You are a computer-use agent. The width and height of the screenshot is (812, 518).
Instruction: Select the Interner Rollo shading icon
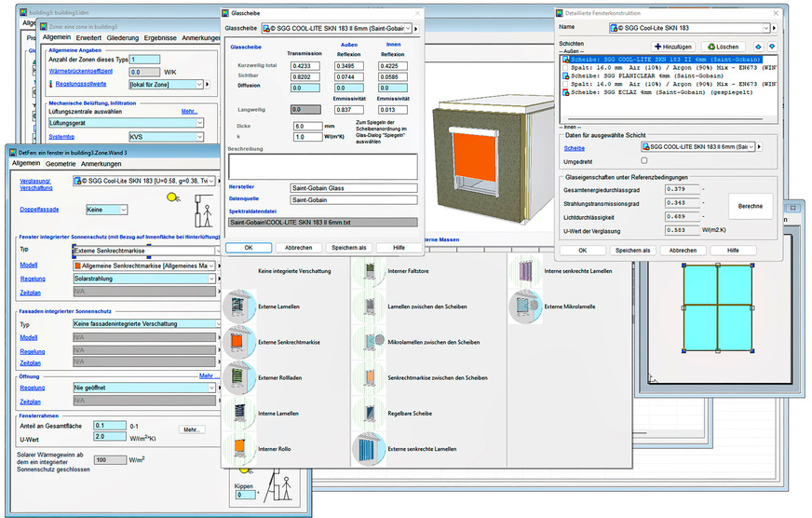click(239, 448)
